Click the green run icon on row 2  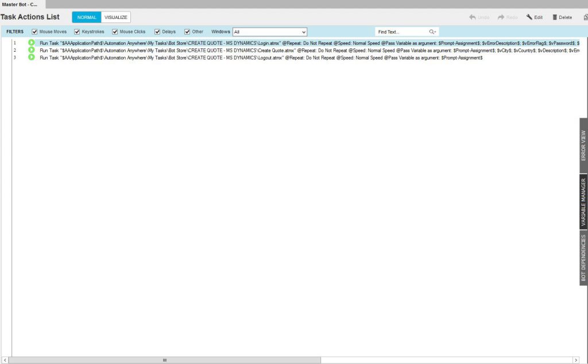[32, 50]
